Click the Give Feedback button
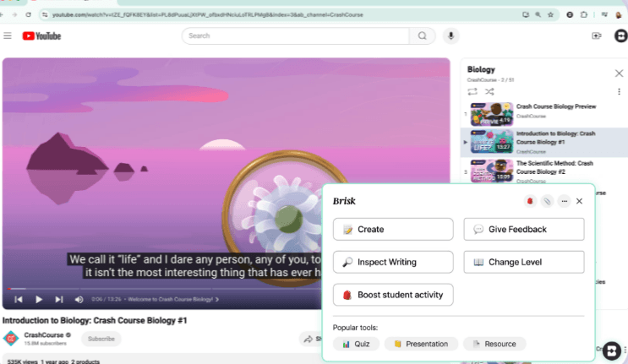 524,229
